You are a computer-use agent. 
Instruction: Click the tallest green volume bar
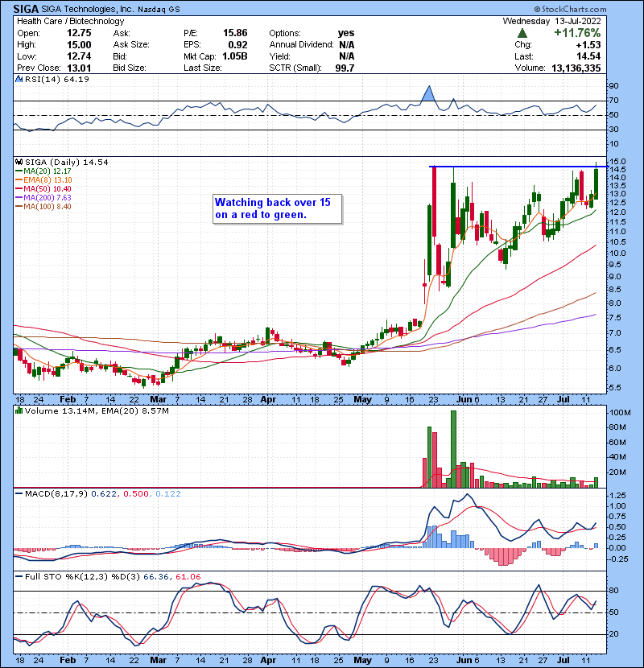tap(453, 448)
